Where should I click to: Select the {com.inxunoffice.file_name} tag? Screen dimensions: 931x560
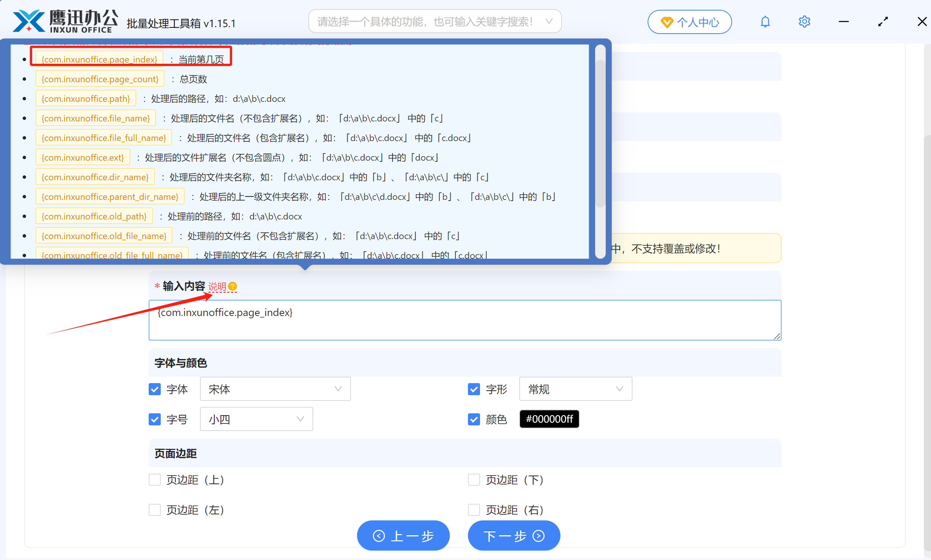click(x=95, y=118)
